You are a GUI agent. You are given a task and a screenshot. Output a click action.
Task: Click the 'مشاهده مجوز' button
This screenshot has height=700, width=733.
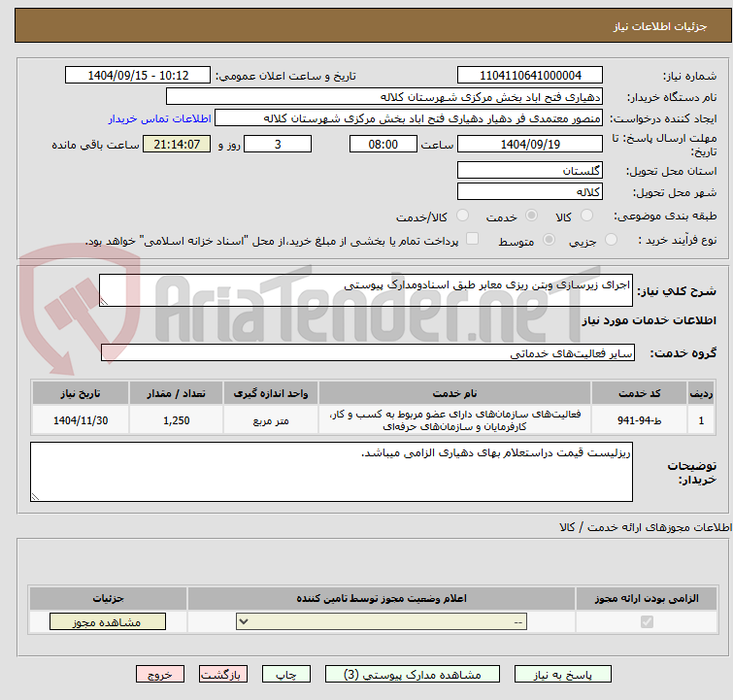108,622
